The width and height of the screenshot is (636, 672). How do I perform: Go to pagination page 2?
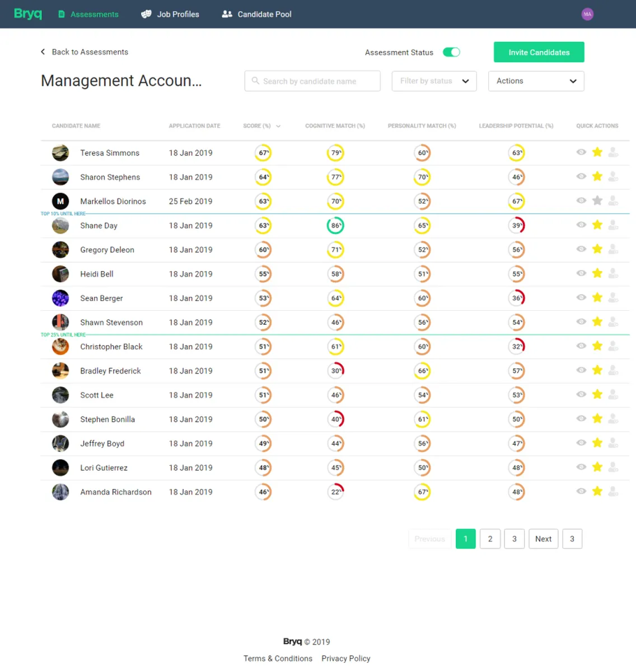(490, 539)
